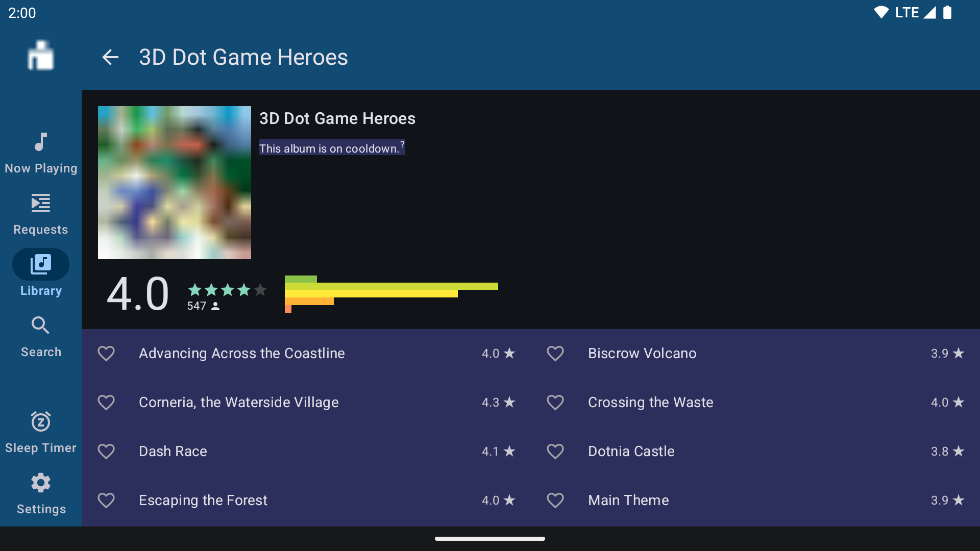The height and width of the screenshot is (551, 980).
Task: Rate Dotnia Castle via 3.8 star
Action: click(x=948, y=451)
